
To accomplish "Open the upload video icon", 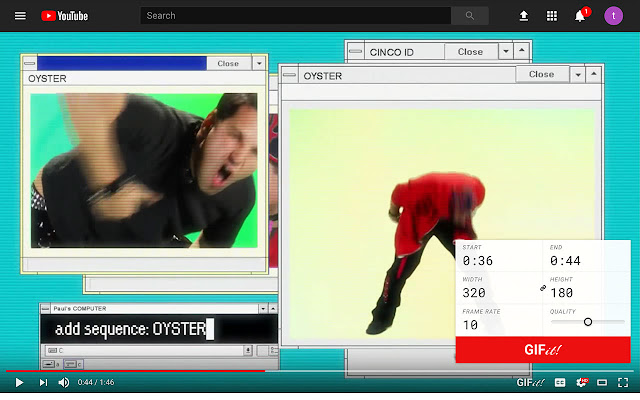I will click(x=523, y=16).
